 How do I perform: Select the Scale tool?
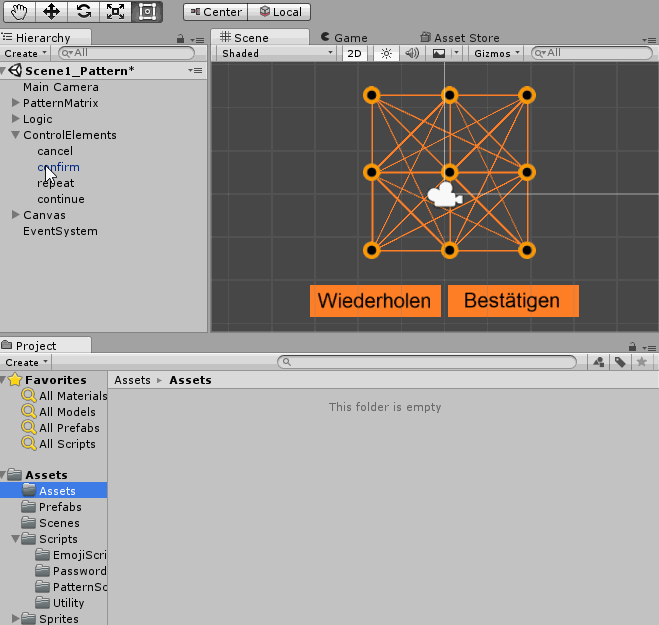pos(115,12)
